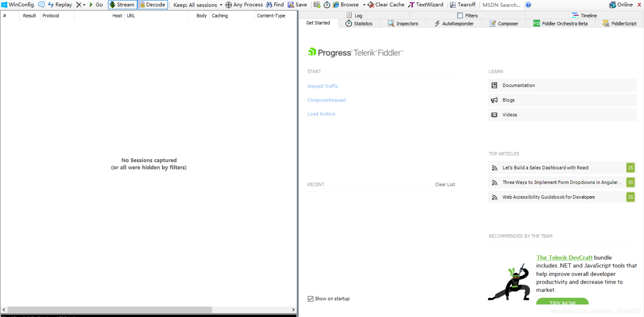Click the session list horizontal scrollbar thumb
The image size is (644, 317).
[x=110, y=310]
